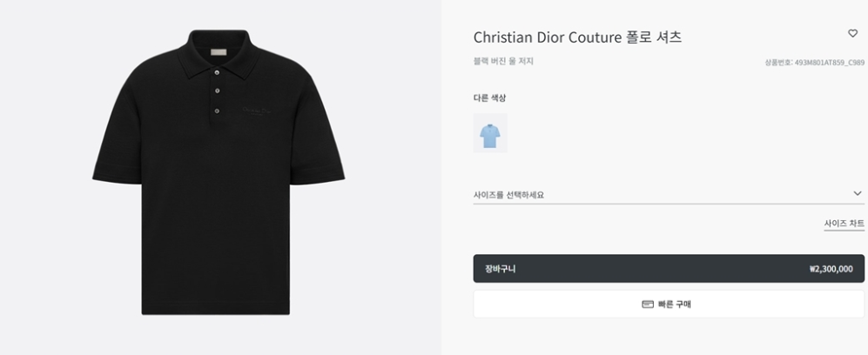Click the ₩2,300,000 price on cart button
Viewport: 868px width, 355px height.
pyautogui.click(x=830, y=269)
